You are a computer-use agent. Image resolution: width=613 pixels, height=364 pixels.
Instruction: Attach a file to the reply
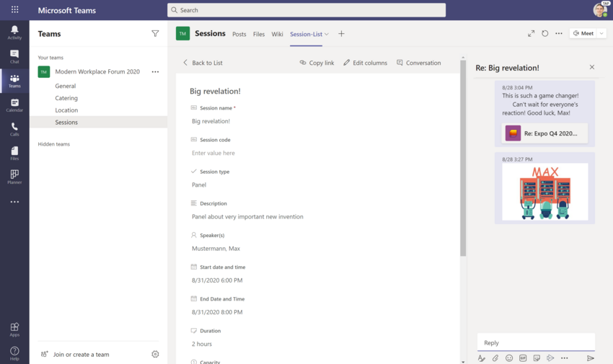(x=495, y=358)
